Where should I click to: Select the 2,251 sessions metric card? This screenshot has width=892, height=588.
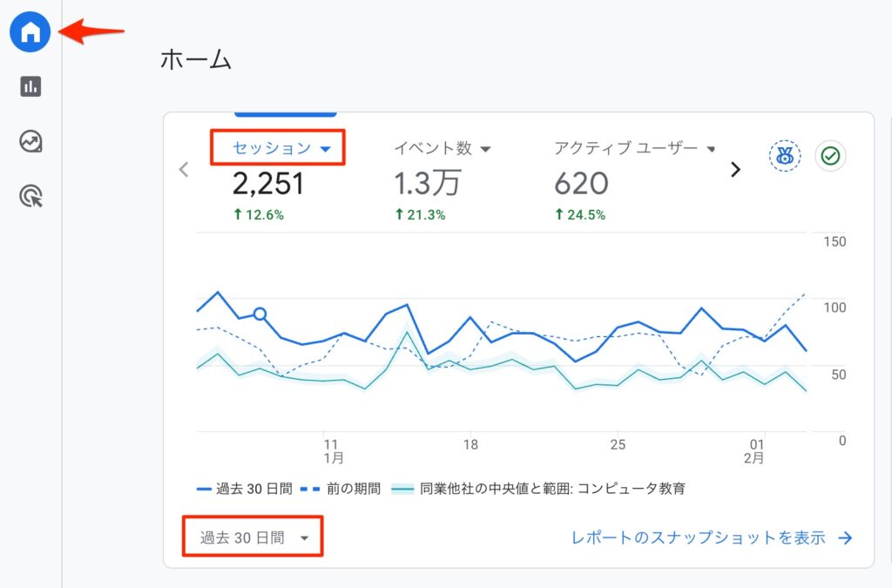click(x=268, y=184)
